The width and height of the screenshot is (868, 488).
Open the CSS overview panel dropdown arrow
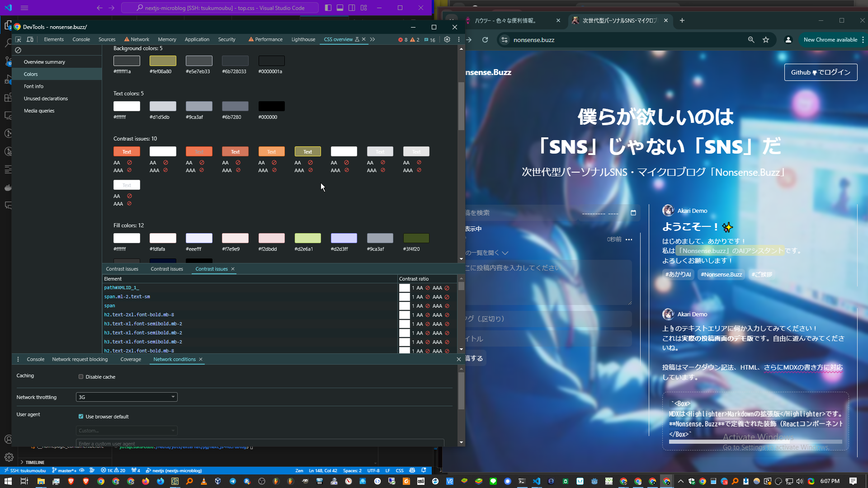[373, 39]
